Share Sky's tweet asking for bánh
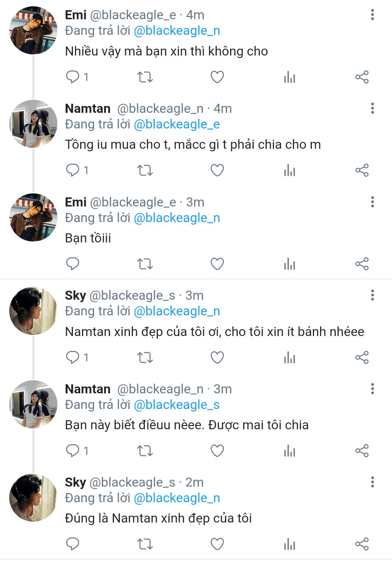 pyautogui.click(x=362, y=357)
